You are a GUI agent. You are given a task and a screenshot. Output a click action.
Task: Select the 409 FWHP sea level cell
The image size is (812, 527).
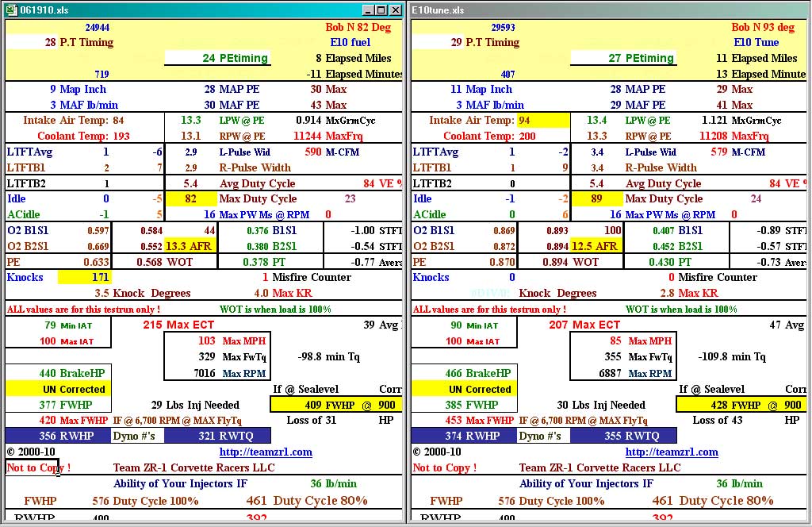(x=336, y=405)
